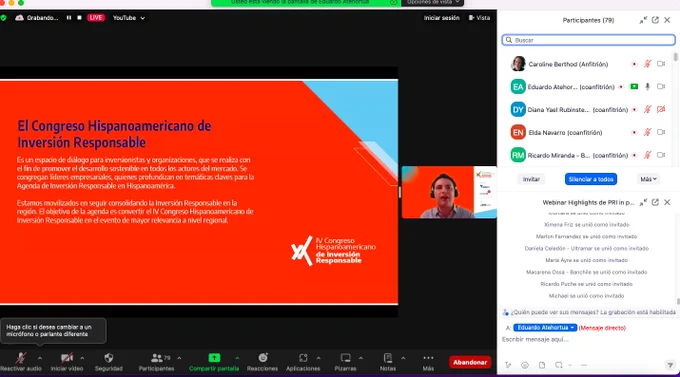Toggle Eduardo Atehortua's camera icon
The image size is (680, 377).
pyautogui.click(x=661, y=87)
